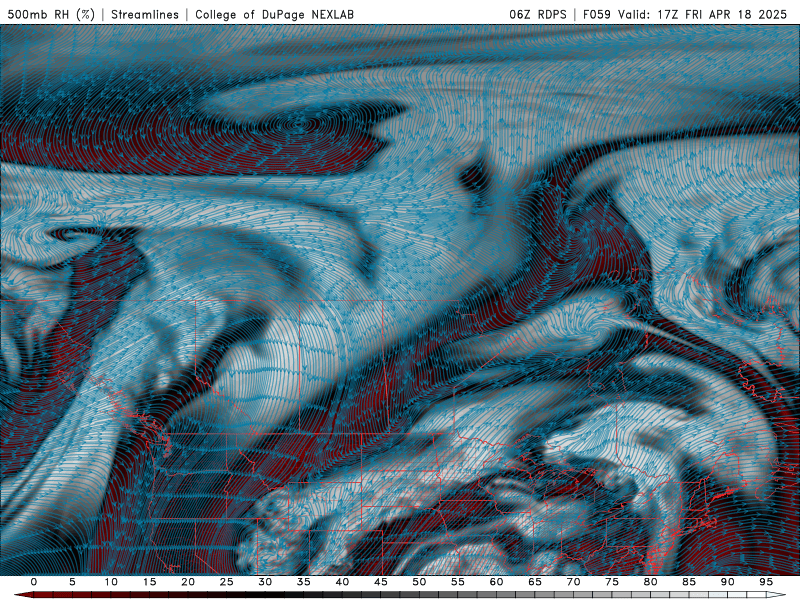The height and width of the screenshot is (600, 800).
Task: Click the "06Z RDPS" model run label
Action: [538, 15]
